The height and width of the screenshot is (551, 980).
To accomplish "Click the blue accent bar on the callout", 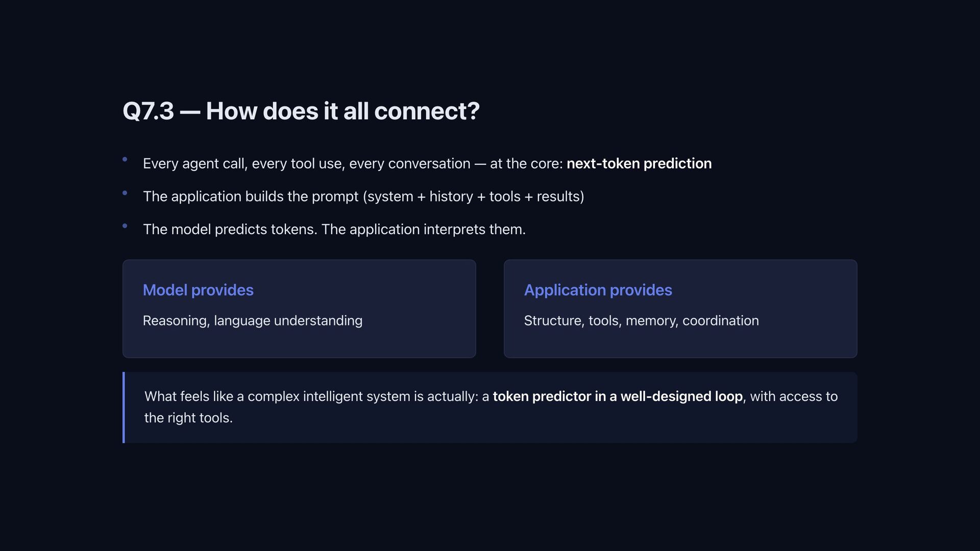I will click(x=124, y=408).
